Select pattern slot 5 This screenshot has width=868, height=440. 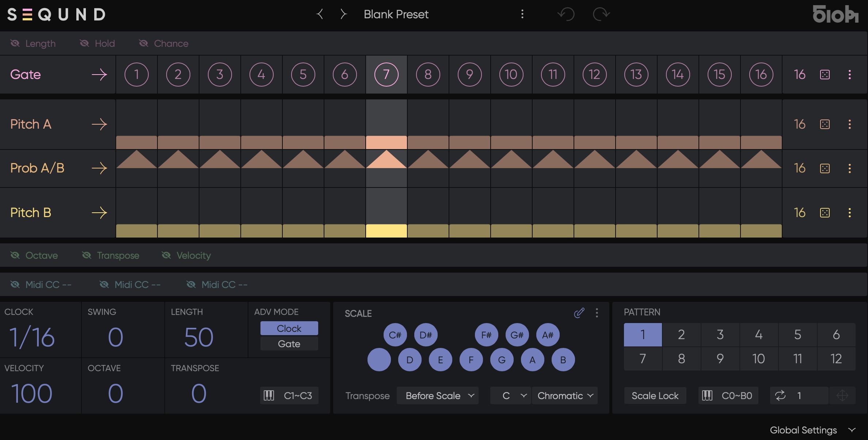797,335
